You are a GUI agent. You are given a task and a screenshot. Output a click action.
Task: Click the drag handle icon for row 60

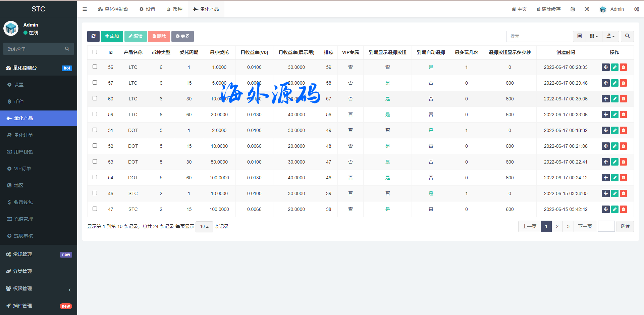605,99
